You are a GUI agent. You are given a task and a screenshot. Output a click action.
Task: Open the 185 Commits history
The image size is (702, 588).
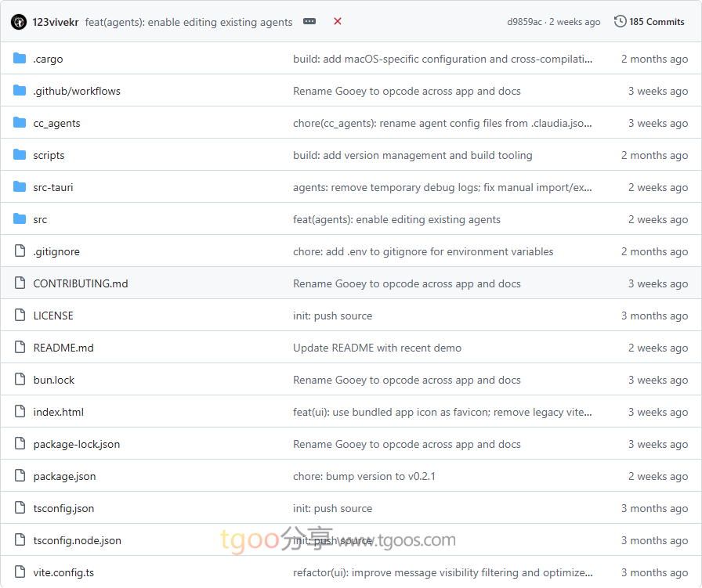650,22
